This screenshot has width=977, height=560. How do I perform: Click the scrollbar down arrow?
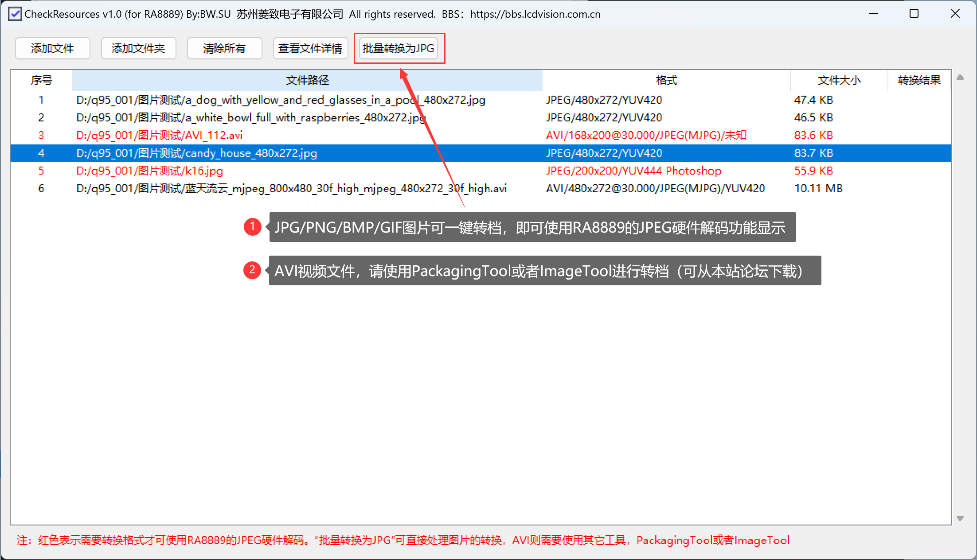(960, 518)
